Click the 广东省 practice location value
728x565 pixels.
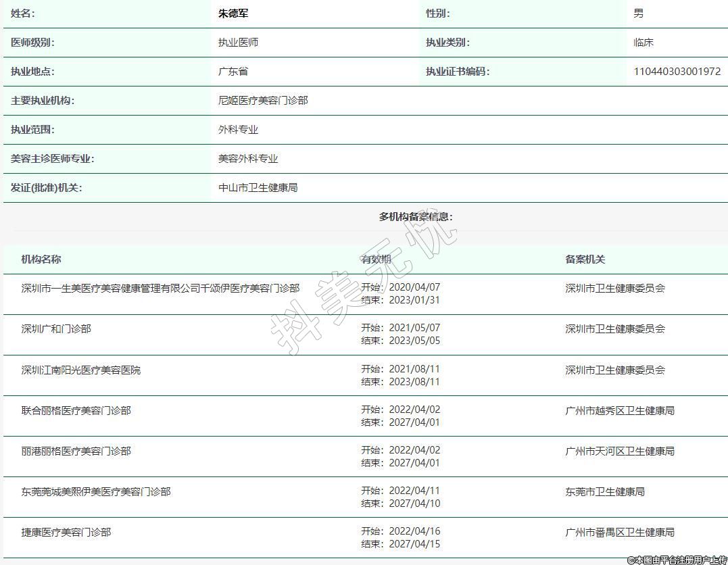point(233,72)
